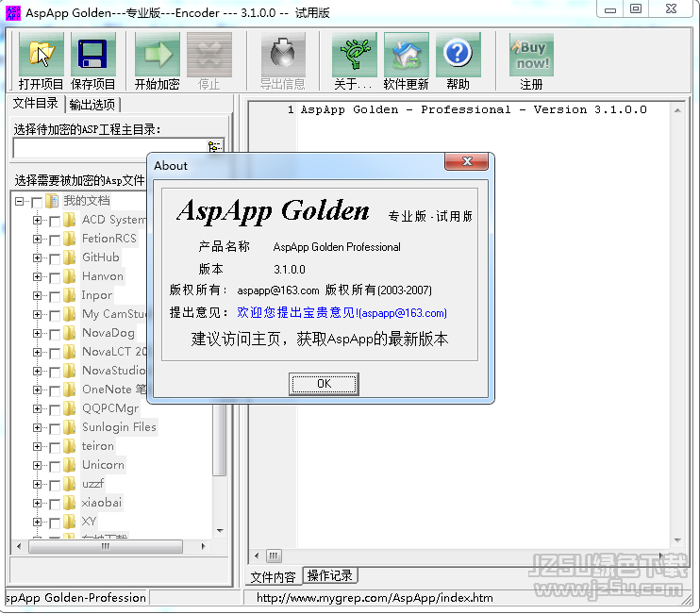This screenshot has height=614, width=700.
Task: Click the file tree scroll-down arrow
Action: pyautogui.click(x=220, y=531)
